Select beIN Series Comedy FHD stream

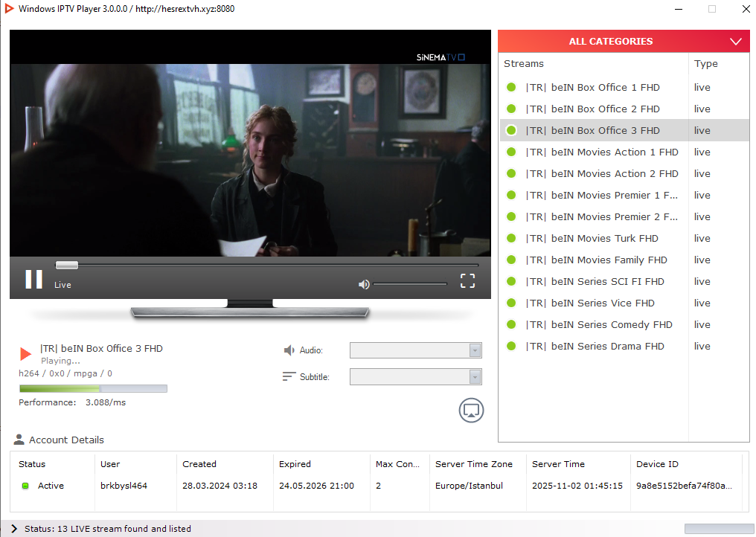(599, 324)
